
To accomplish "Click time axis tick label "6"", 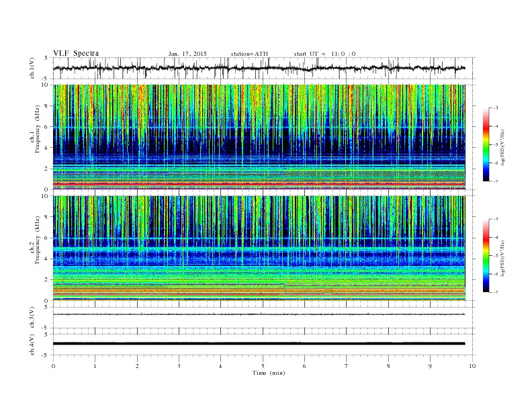I will pos(304,366).
